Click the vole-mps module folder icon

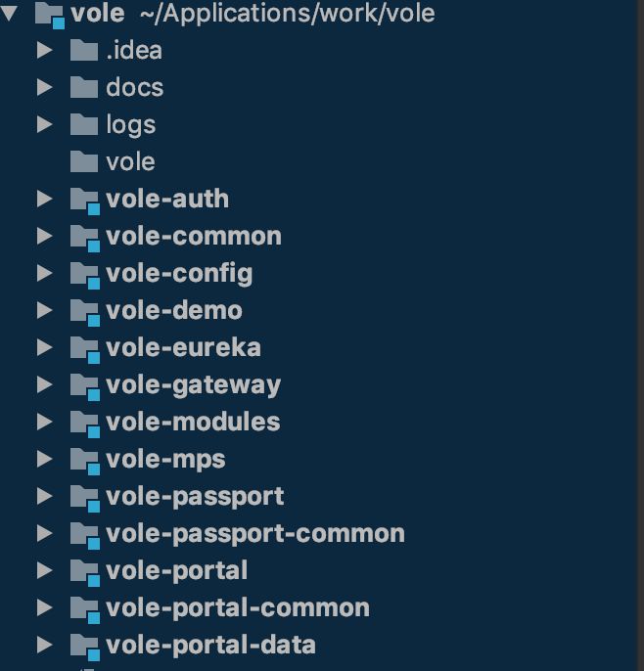(x=85, y=460)
